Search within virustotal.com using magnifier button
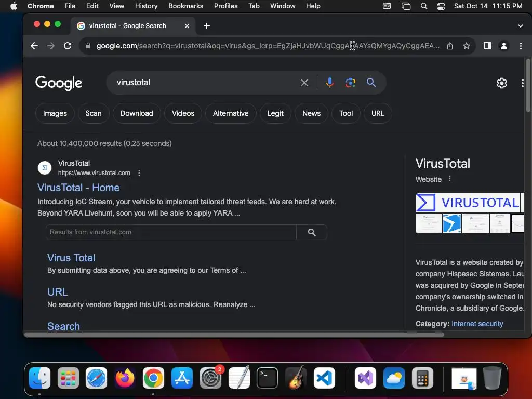The height and width of the screenshot is (399, 532). coord(312,232)
